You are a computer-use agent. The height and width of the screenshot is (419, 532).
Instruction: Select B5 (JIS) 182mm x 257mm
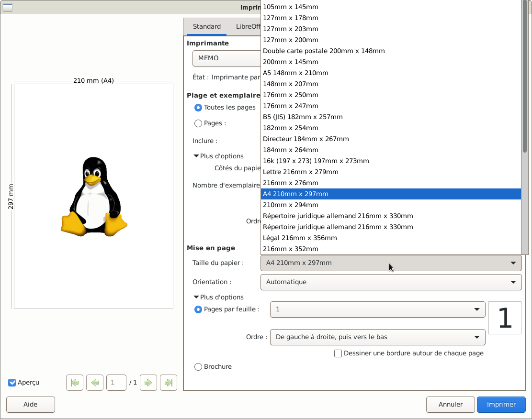391,117
